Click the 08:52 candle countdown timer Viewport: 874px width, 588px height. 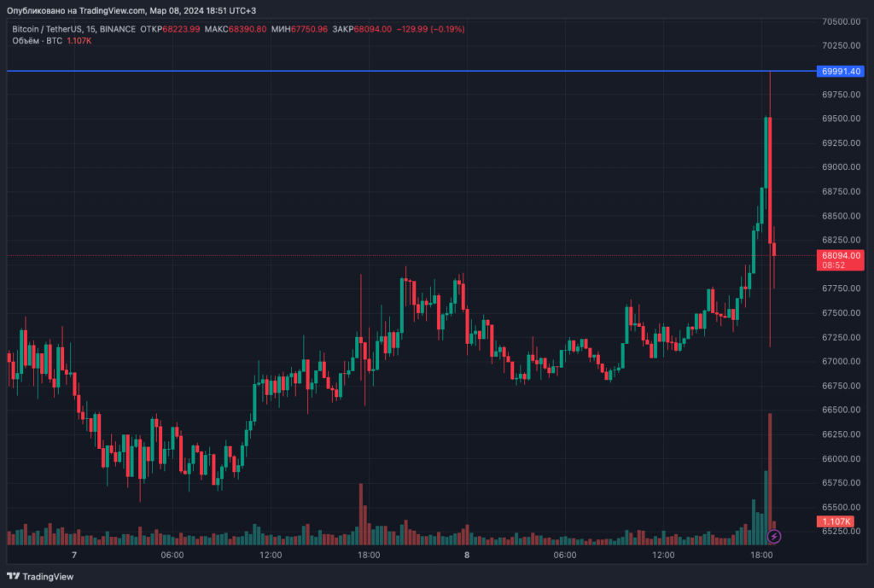tap(834, 265)
